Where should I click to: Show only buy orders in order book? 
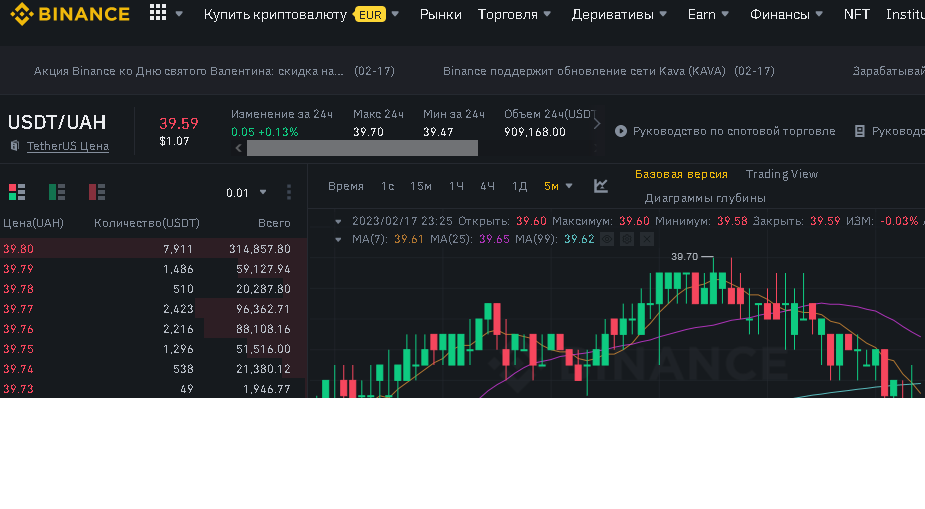pos(57,192)
